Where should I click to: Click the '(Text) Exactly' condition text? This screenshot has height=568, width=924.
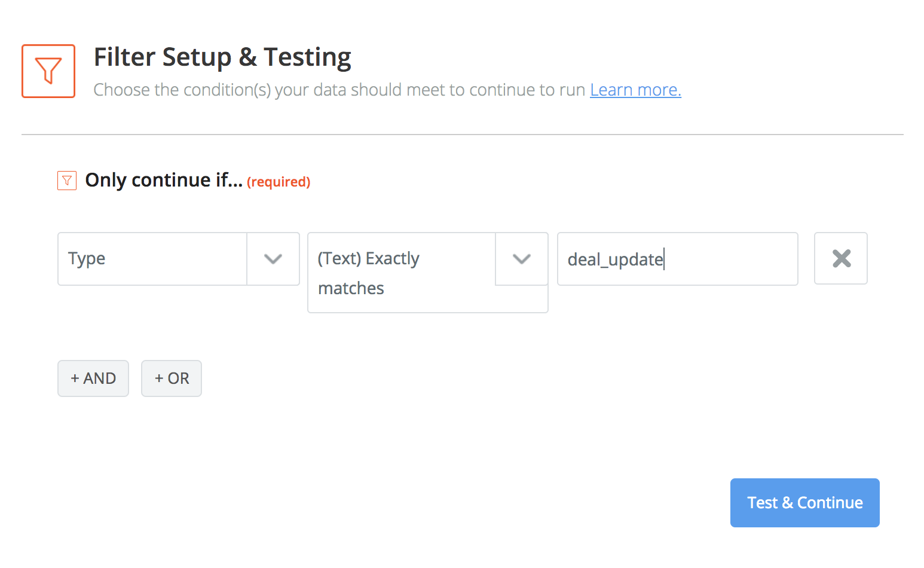coord(369,258)
